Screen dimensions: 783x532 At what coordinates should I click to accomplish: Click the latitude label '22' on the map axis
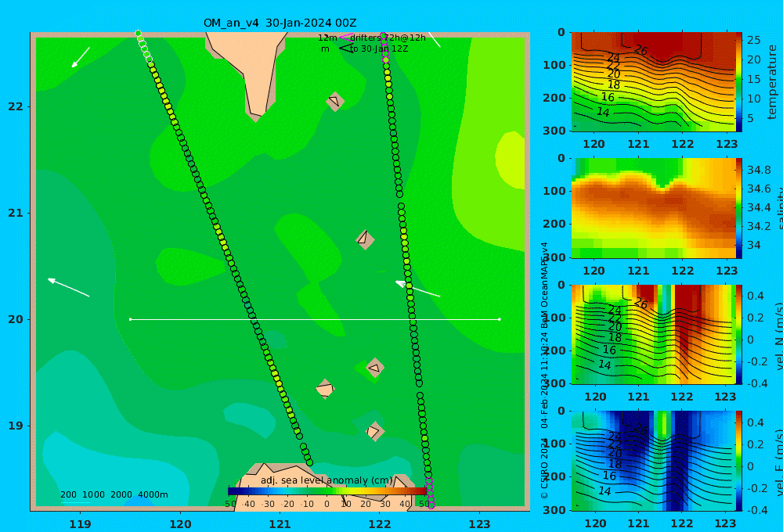click(16, 106)
